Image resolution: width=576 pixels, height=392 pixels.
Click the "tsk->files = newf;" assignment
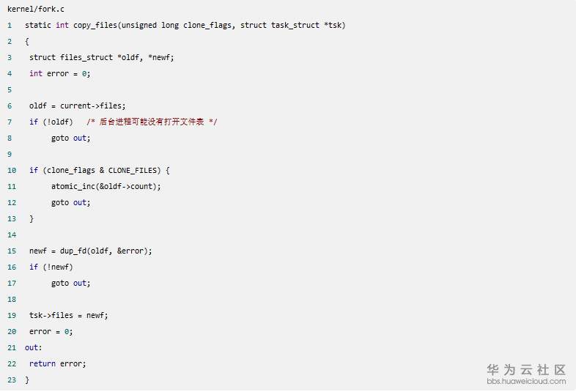coord(68,315)
